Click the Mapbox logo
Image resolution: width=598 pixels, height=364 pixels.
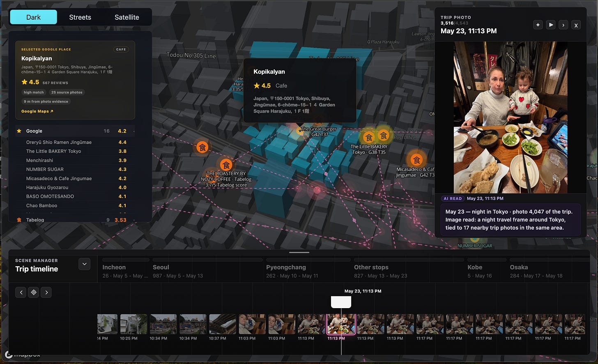(23, 355)
